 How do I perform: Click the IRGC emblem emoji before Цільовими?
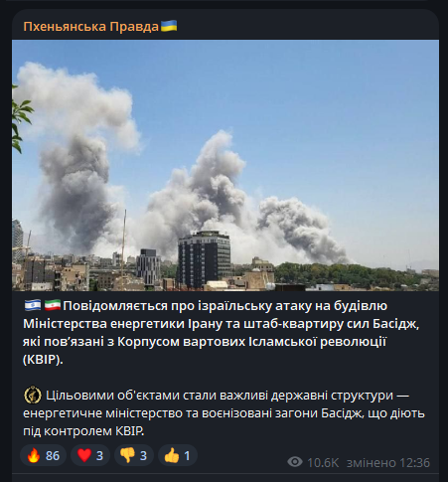33,396
